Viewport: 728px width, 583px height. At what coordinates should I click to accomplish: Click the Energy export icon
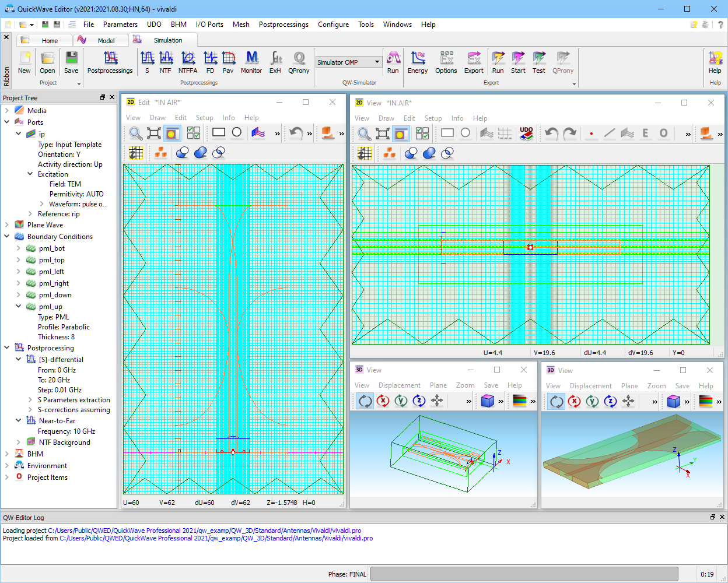(x=418, y=63)
